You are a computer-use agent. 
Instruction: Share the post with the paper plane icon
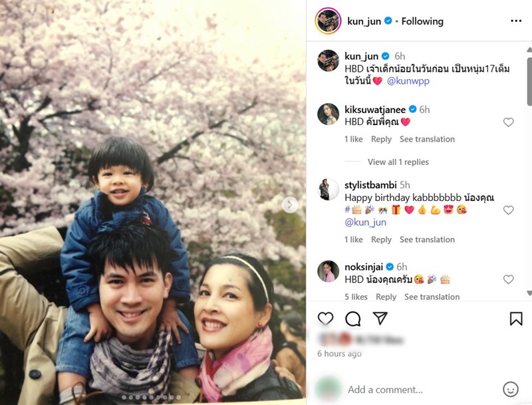tap(380, 318)
